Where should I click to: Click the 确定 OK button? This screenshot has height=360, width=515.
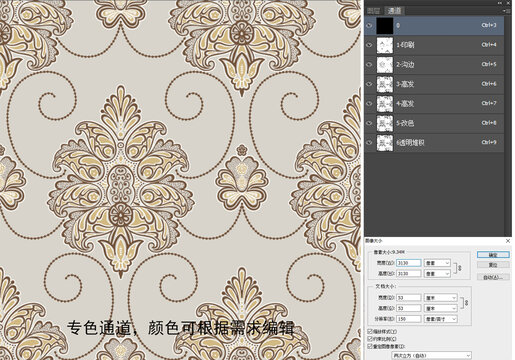493,255
